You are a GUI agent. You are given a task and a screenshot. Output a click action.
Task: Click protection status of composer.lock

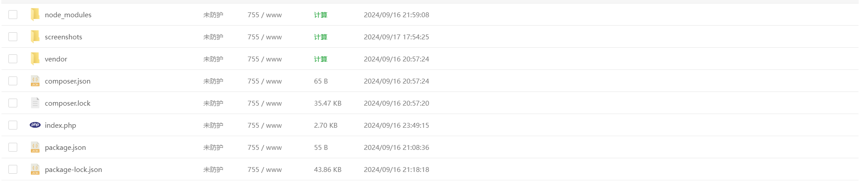(x=213, y=103)
